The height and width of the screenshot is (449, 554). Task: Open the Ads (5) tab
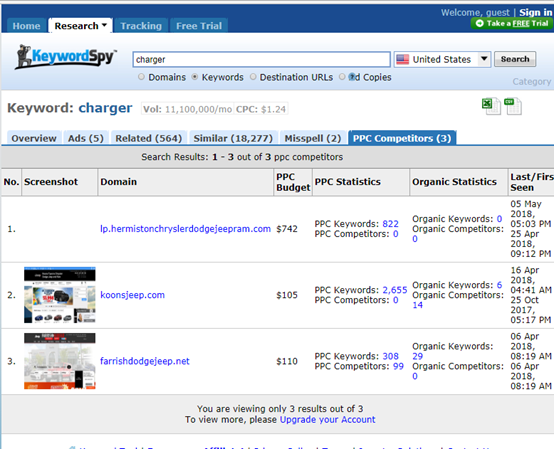[x=86, y=138]
